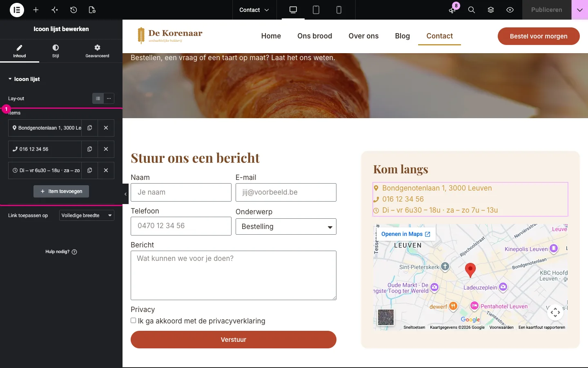588x368 pixels.
Task: Open the What's New notifications icon
Action: (x=452, y=10)
